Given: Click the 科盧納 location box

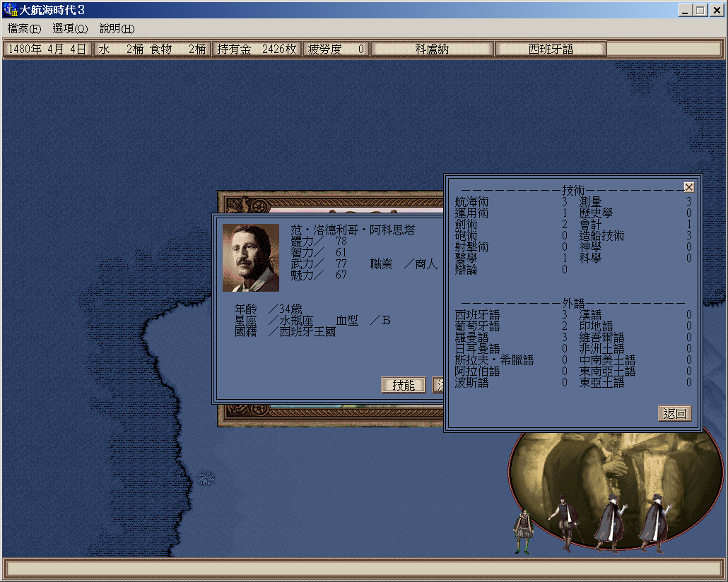Looking at the screenshot, I should tap(432, 49).
